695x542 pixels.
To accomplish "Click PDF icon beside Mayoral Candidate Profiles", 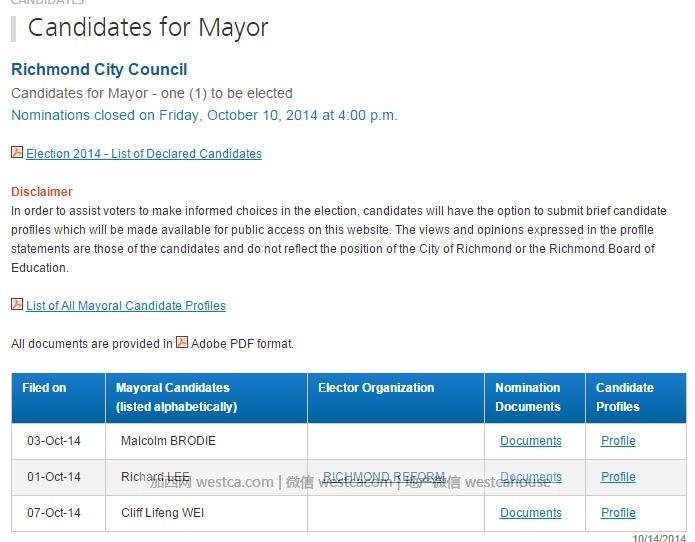I will [17, 304].
